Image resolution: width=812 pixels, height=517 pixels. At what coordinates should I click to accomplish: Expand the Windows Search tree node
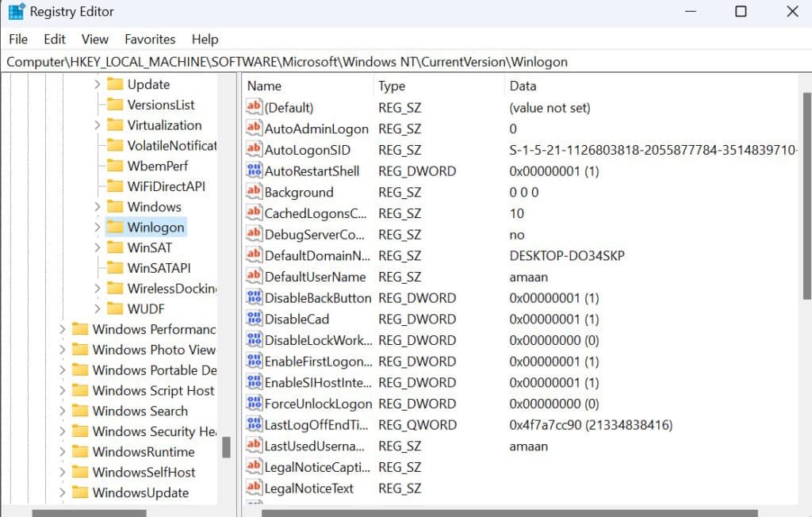62,411
